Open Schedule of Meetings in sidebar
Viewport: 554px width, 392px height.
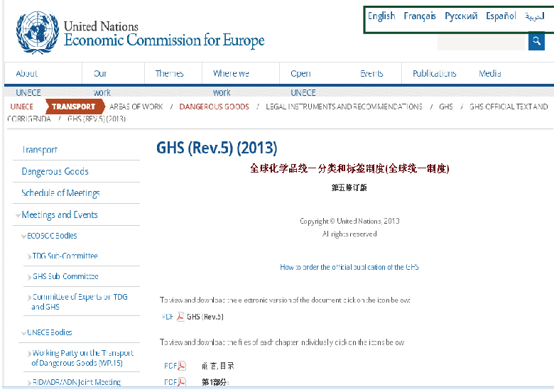tap(60, 193)
